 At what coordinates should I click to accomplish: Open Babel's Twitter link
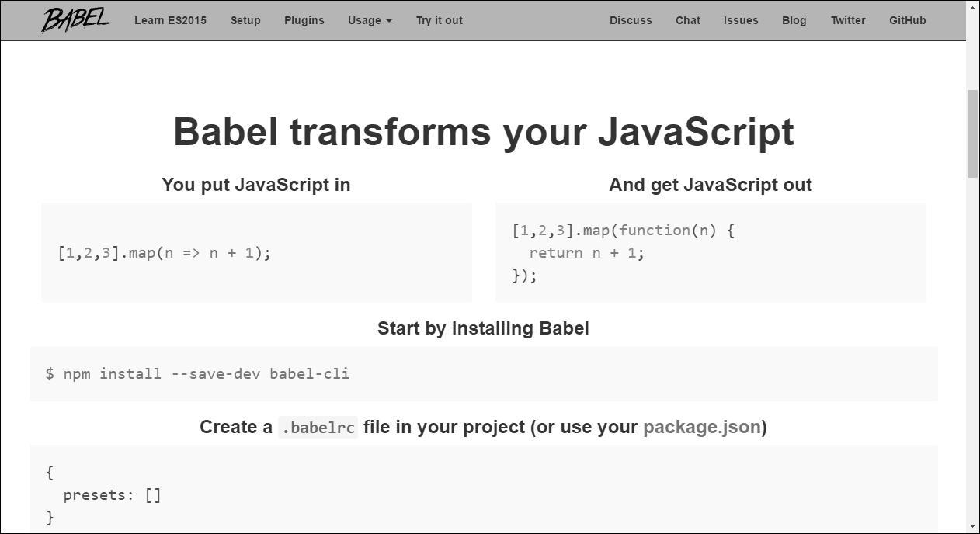click(x=847, y=20)
